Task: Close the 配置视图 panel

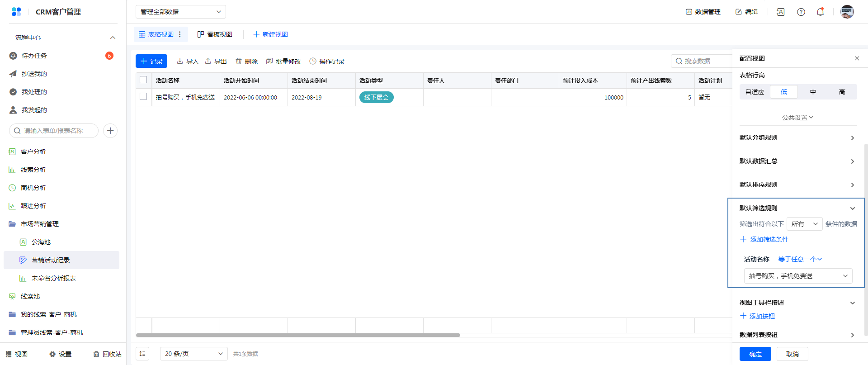Action: (857, 58)
